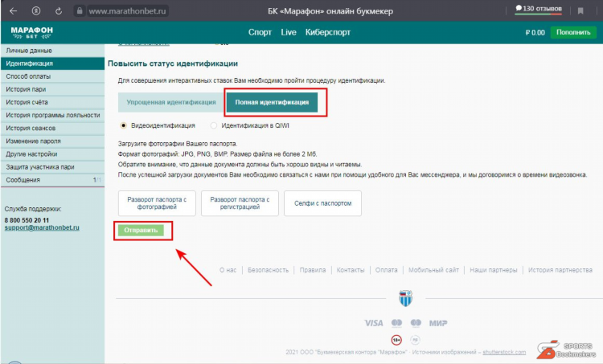Click the circular icon next to back arrow
The width and height of the screenshot is (603, 364).
pos(36,11)
